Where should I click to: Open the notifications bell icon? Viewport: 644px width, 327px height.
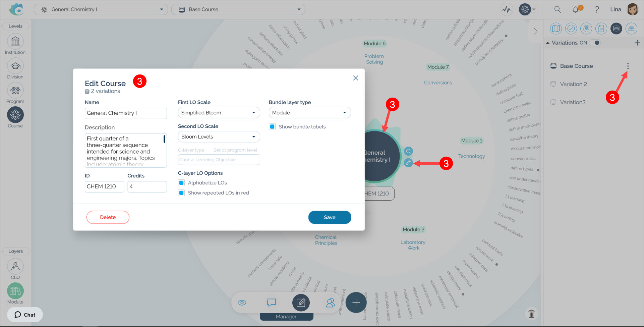coord(576,9)
